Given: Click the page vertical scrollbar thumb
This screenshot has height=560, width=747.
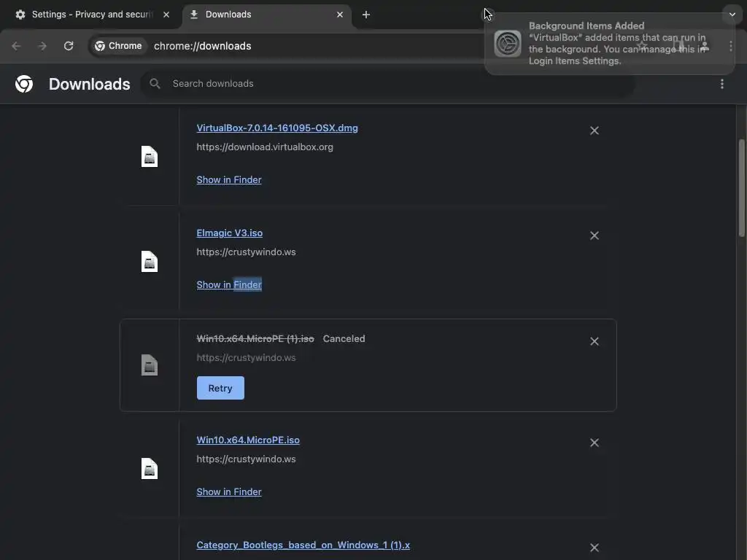Looking at the screenshot, I should (741, 187).
